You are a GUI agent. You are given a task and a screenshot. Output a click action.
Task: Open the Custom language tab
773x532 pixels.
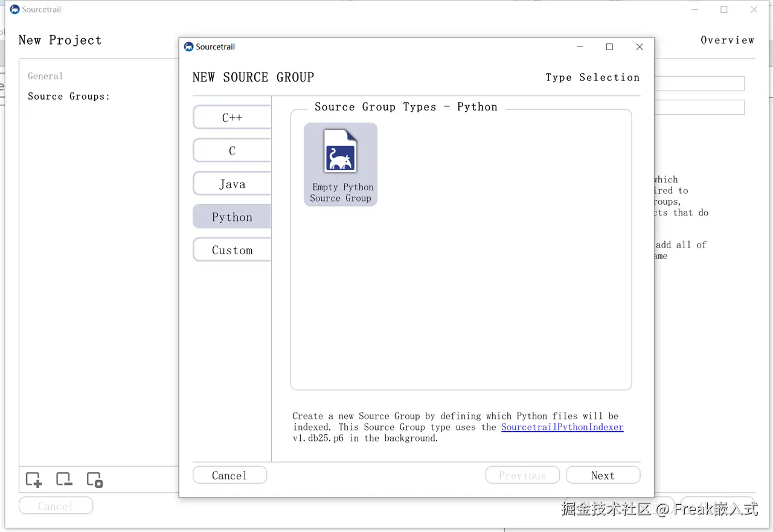click(x=232, y=250)
